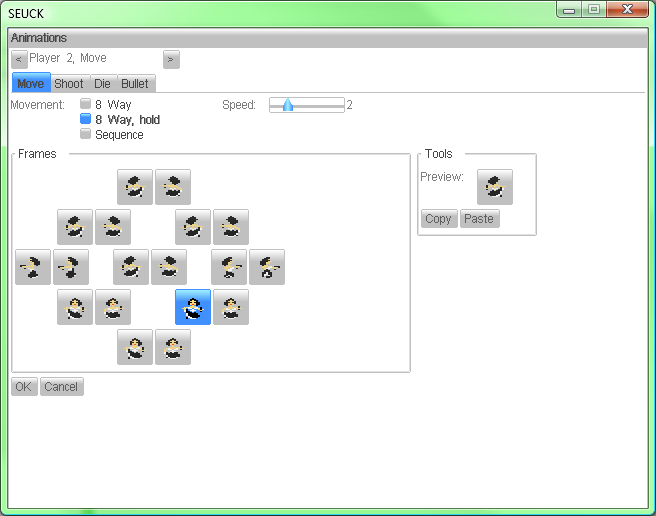Paste into the selected frame
The height and width of the screenshot is (516, 656).
(x=479, y=218)
